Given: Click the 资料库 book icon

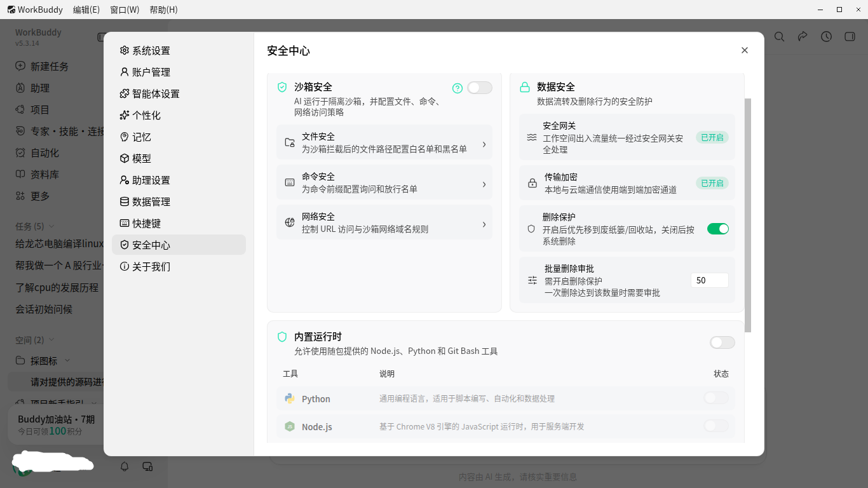Looking at the screenshot, I should coord(20,174).
